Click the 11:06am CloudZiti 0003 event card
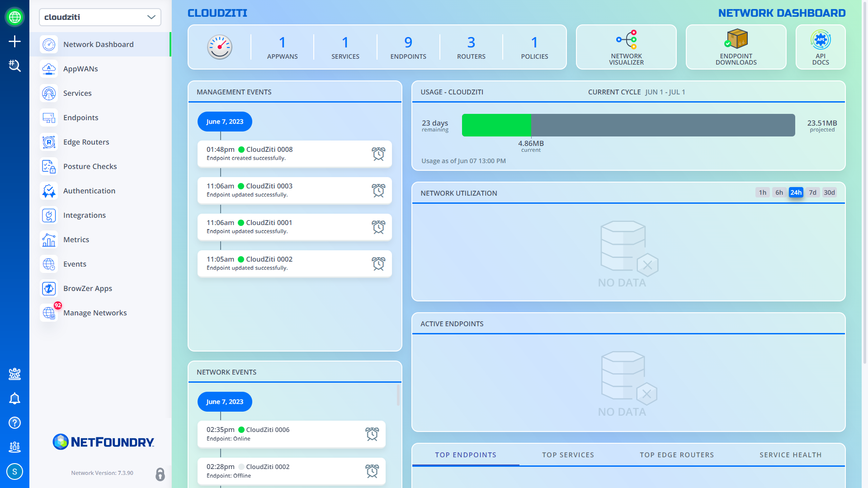This screenshot has width=868, height=488. (x=295, y=190)
